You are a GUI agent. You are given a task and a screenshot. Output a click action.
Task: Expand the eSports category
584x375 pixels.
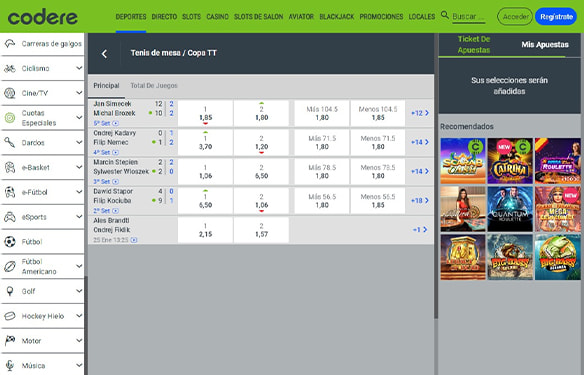pyautogui.click(x=79, y=217)
